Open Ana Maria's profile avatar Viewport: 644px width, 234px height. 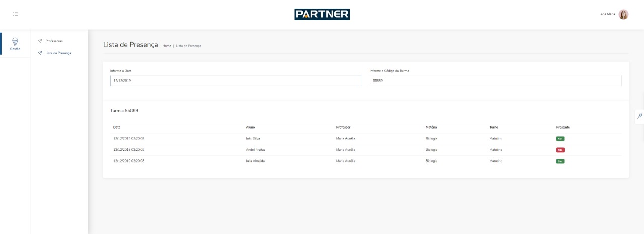[x=623, y=14]
